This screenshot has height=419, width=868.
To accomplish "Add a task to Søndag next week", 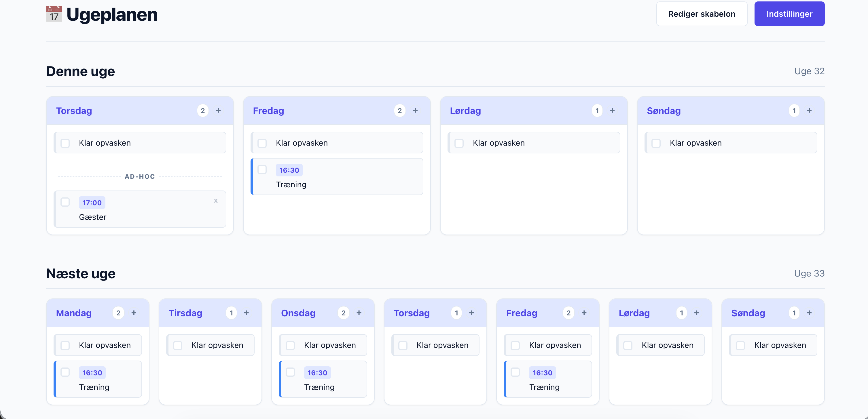I will [809, 313].
